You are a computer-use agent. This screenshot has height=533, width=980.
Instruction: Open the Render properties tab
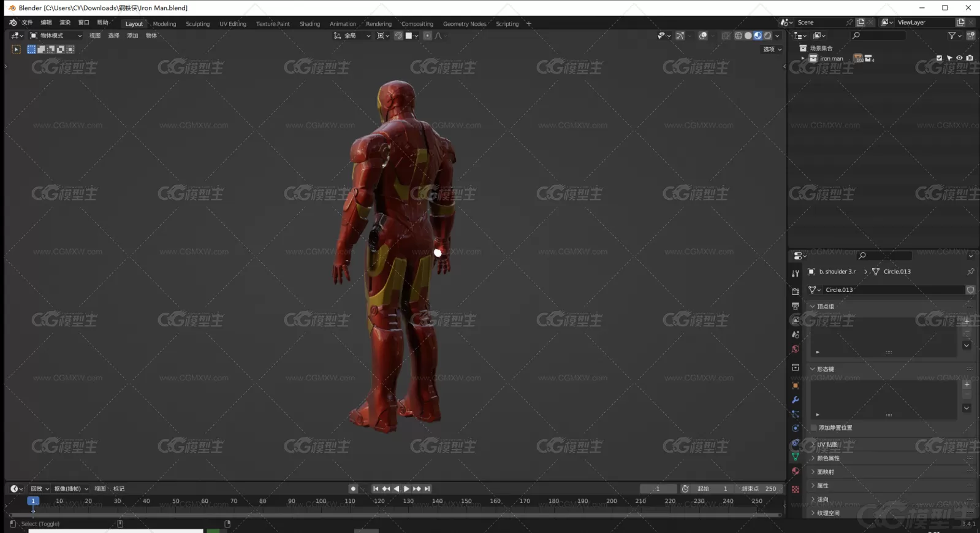[796, 291]
